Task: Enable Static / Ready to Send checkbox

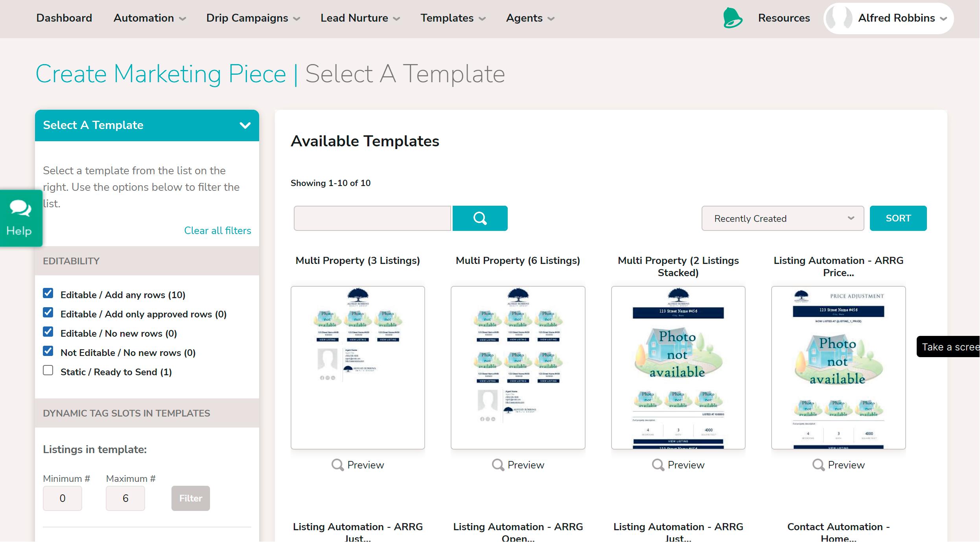Action: coord(48,371)
